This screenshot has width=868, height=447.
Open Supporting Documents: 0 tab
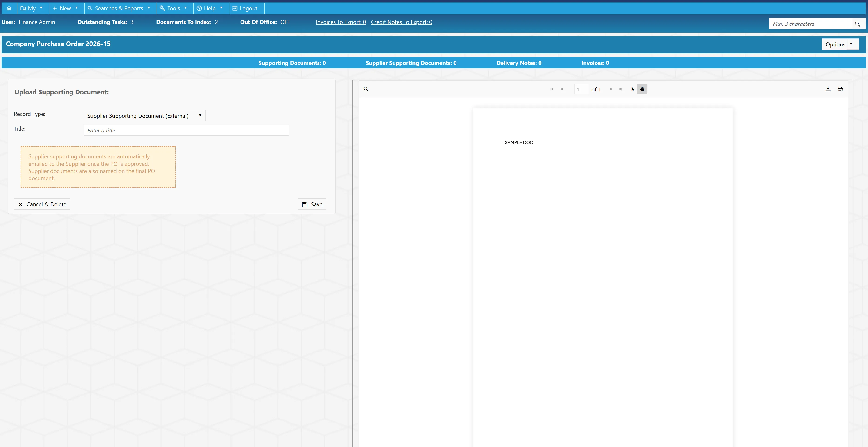[292, 63]
